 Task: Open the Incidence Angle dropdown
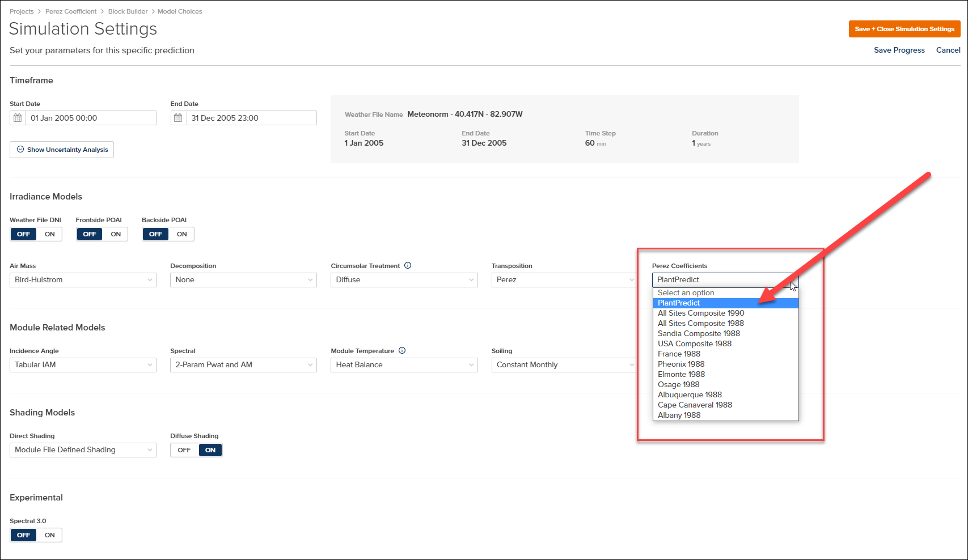click(x=83, y=365)
